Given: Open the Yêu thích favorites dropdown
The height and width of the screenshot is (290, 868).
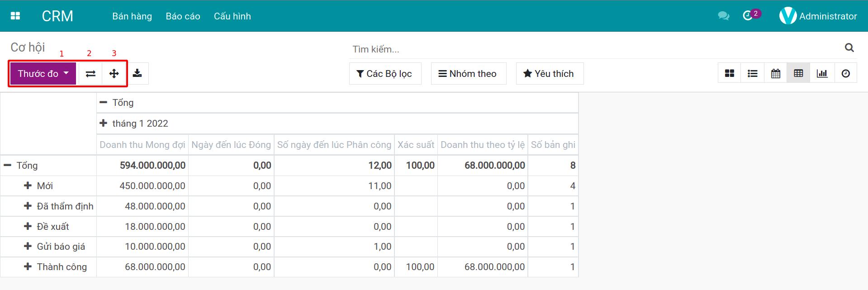Looking at the screenshot, I should point(550,73).
